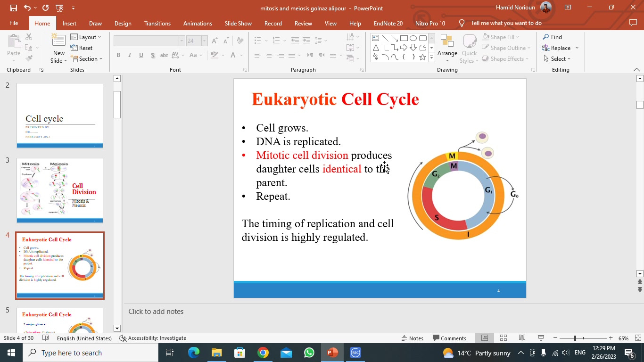The width and height of the screenshot is (644, 362).
Task: Click Decrease Font Size icon
Action: [x=226, y=41]
